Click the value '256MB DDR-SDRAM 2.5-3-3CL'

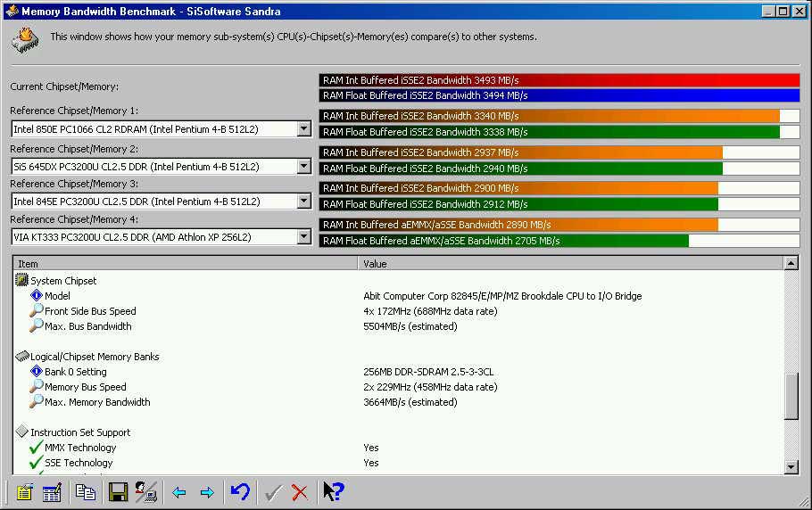point(428,372)
